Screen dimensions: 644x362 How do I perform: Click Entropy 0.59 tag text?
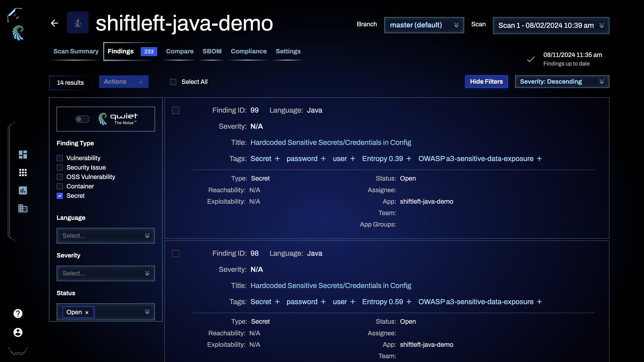click(x=382, y=302)
